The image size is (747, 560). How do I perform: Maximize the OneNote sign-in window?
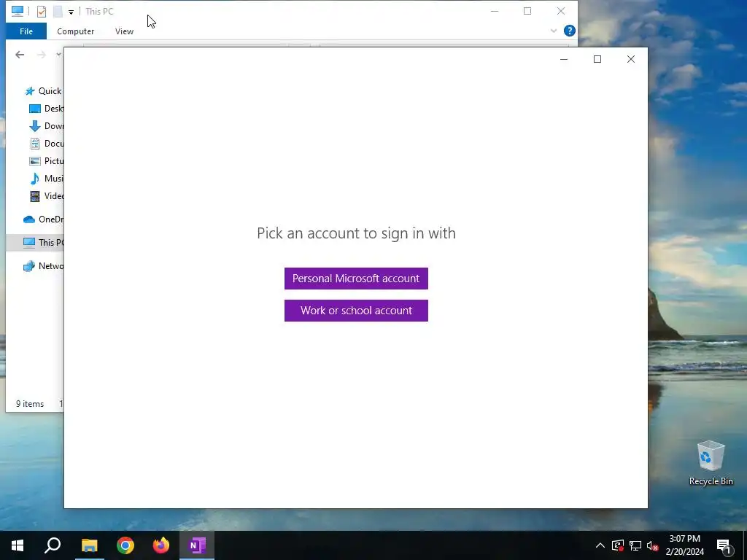tap(597, 59)
